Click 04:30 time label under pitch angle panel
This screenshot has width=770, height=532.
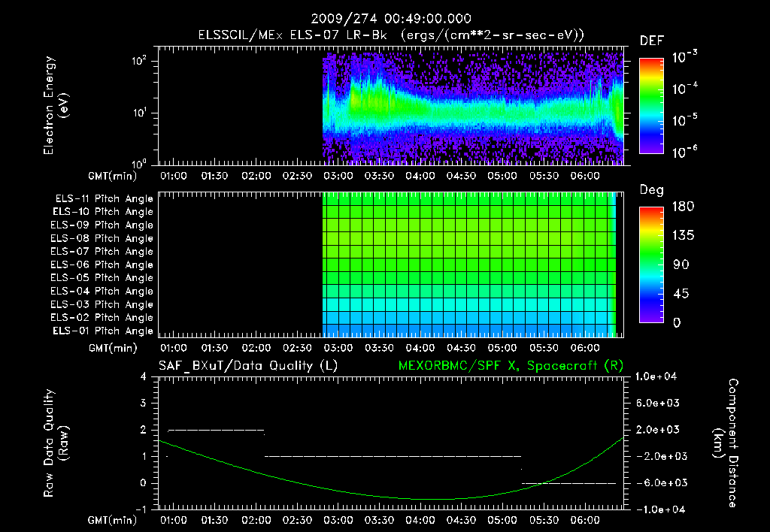(x=461, y=349)
